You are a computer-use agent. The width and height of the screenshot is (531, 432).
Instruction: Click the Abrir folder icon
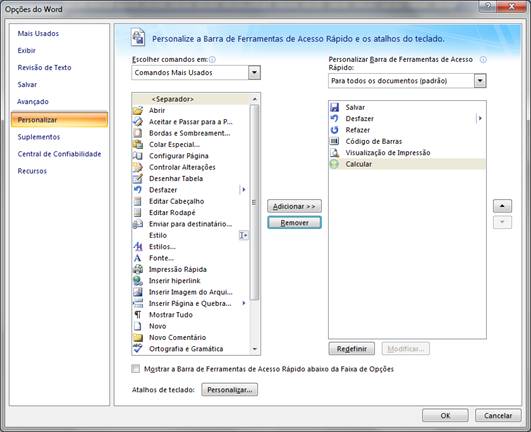pyautogui.click(x=137, y=110)
